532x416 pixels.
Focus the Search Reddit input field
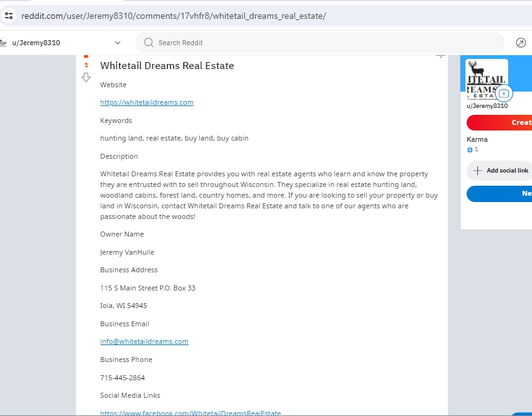(x=327, y=43)
